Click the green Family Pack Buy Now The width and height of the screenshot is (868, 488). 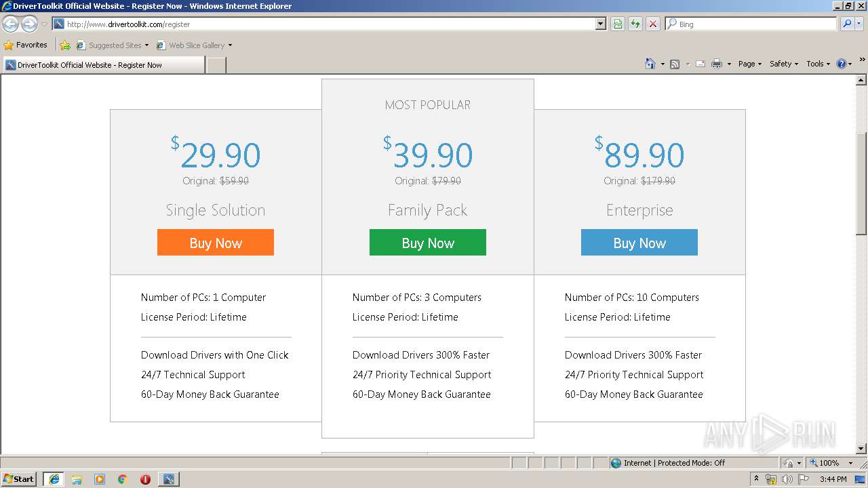tap(428, 243)
